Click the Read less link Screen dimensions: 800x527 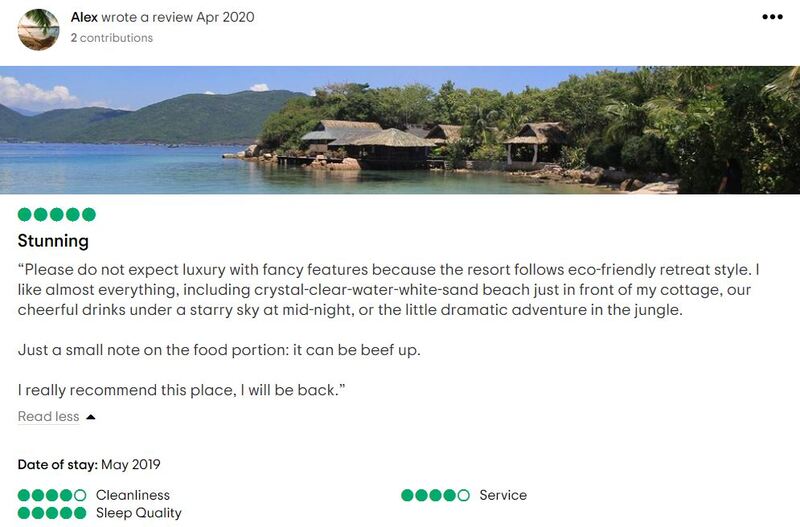[48, 417]
